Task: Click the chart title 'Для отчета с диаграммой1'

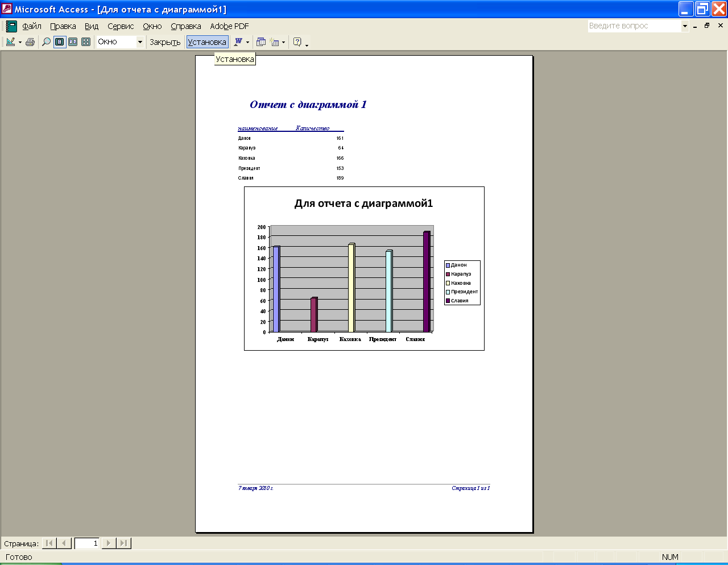Action: click(x=363, y=203)
